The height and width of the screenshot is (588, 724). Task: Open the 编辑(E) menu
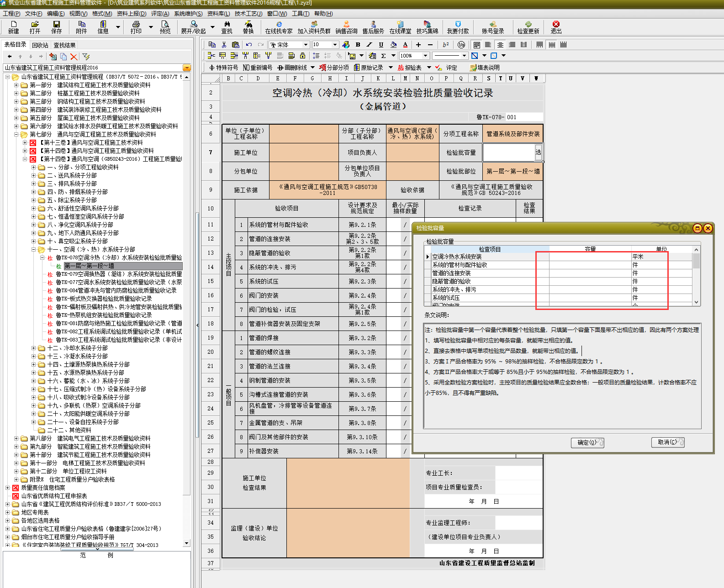pos(56,14)
